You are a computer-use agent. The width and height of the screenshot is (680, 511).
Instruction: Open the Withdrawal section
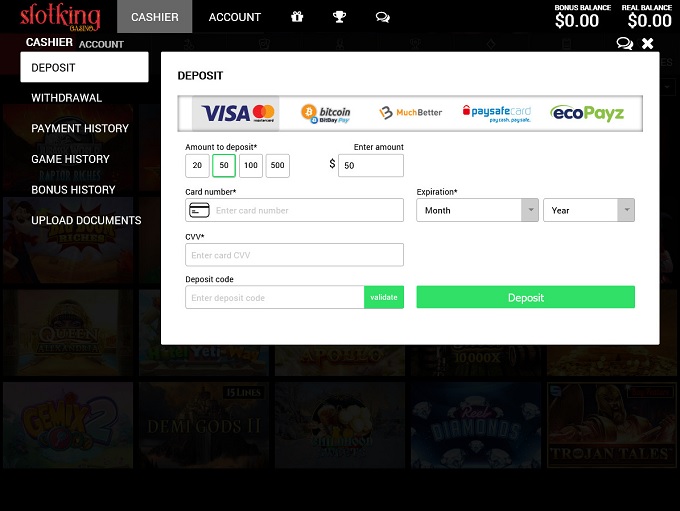(x=66, y=98)
